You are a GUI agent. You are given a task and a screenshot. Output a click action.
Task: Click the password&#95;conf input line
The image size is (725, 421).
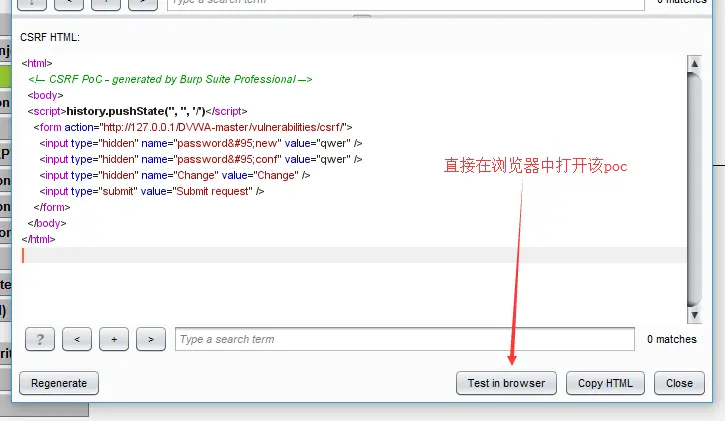point(201,159)
